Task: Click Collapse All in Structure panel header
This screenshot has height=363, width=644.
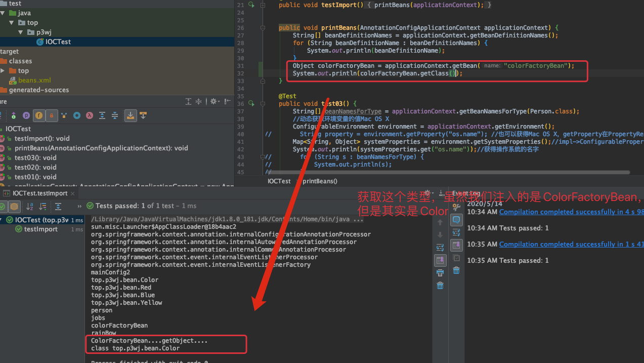Action: click(x=199, y=102)
